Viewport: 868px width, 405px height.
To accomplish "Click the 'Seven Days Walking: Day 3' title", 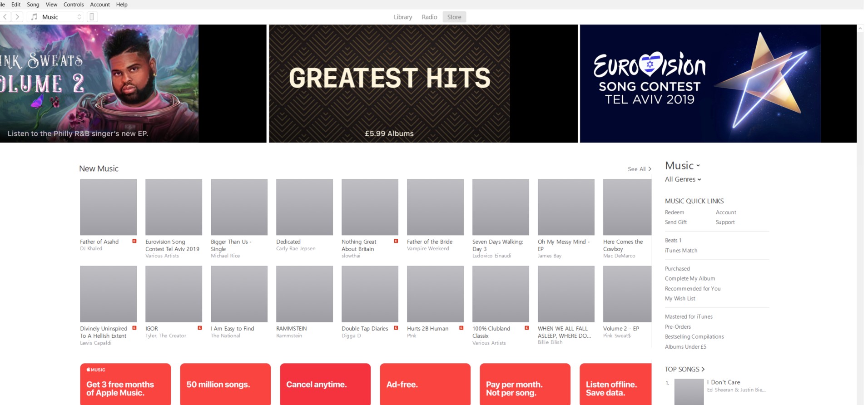I will [x=498, y=246].
